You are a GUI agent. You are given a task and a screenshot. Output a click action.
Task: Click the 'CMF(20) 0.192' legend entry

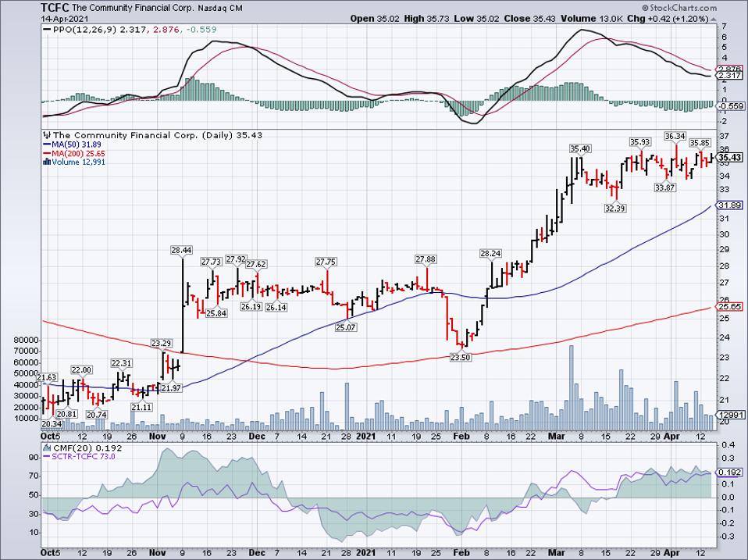87,448
